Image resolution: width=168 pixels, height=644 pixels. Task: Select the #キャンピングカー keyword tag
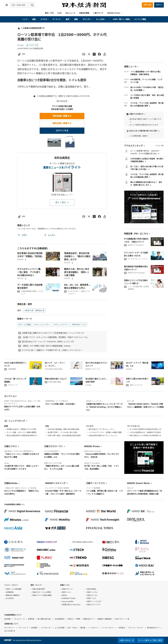(42, 325)
